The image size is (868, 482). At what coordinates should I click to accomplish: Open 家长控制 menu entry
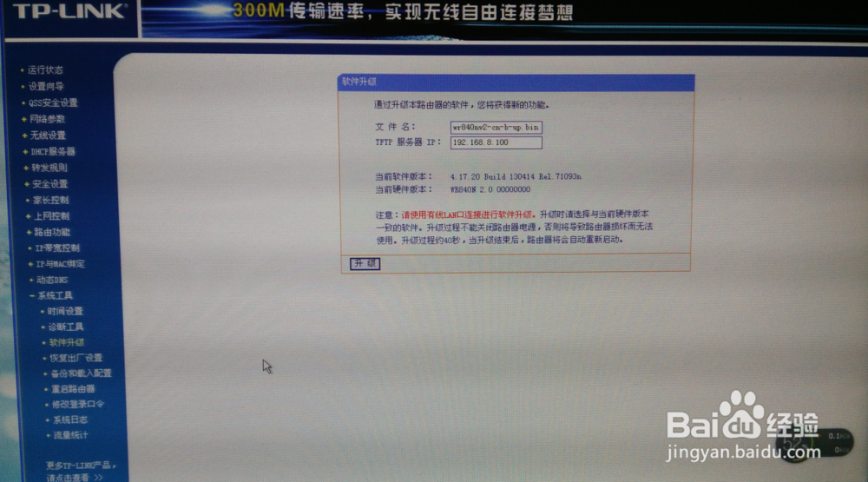(51, 200)
